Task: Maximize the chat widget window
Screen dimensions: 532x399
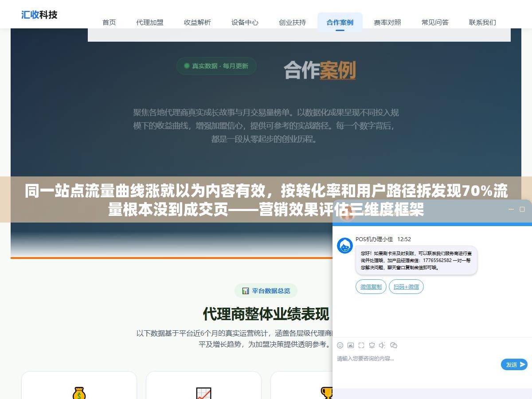Action: pos(522,209)
